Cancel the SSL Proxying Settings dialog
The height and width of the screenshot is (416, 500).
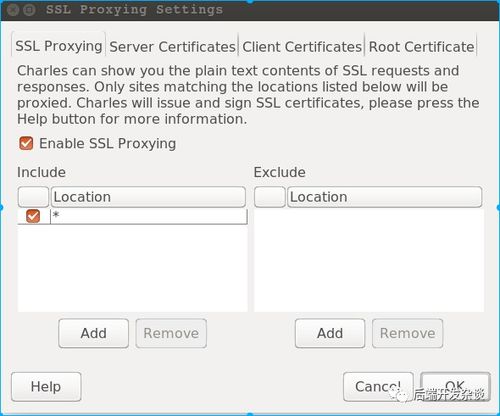pyautogui.click(x=378, y=387)
